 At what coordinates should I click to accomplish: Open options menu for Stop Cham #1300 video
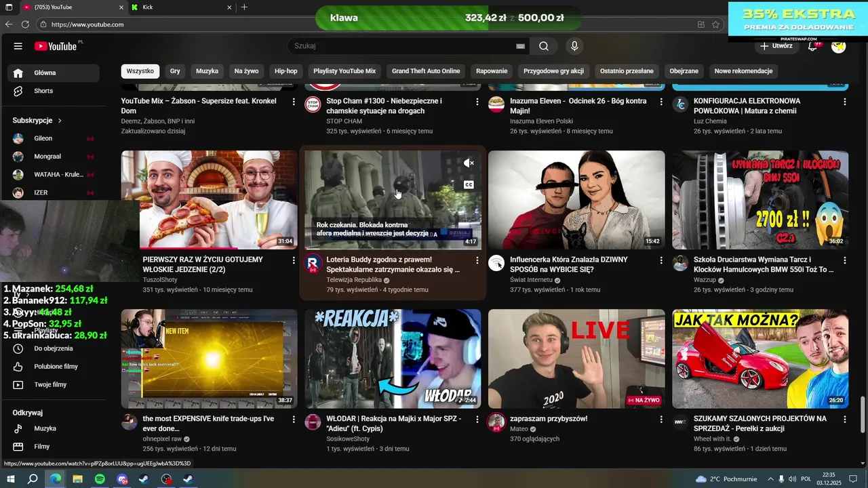[477, 102]
